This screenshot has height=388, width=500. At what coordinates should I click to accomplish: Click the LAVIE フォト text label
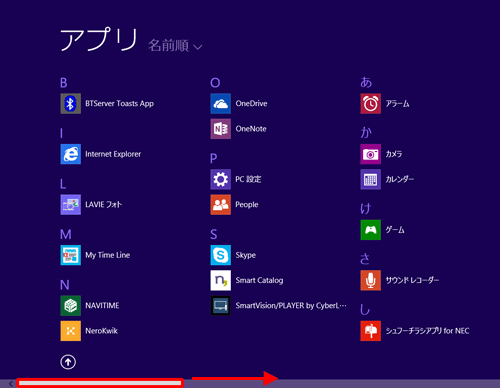point(104,205)
